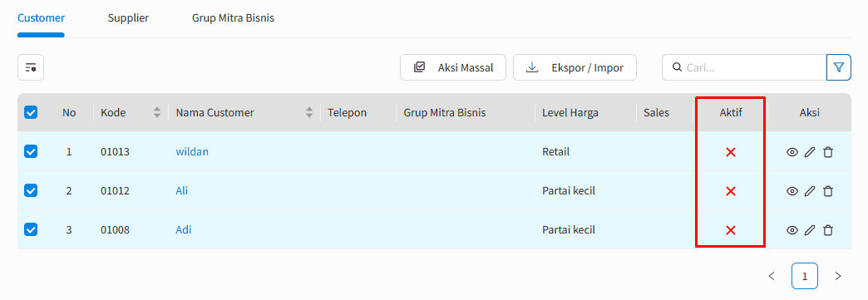This screenshot has height=300, width=868.
Task: Switch to the Supplier tab
Action: [128, 17]
